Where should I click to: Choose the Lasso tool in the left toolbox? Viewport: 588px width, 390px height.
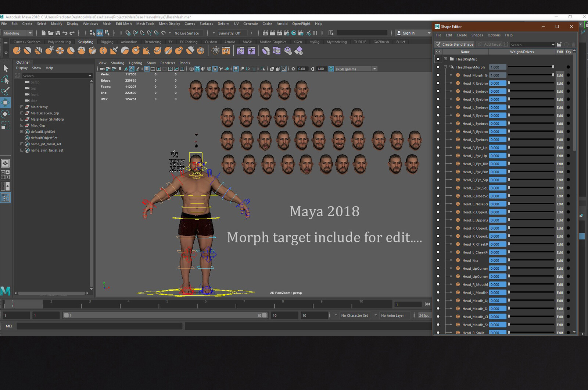pyautogui.click(x=6, y=80)
